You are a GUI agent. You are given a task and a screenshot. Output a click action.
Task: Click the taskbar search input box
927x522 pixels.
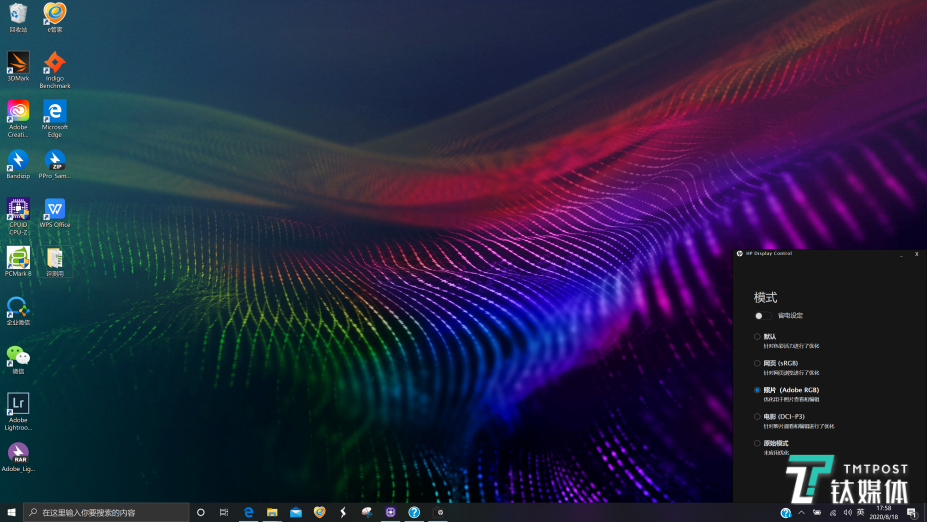105,512
